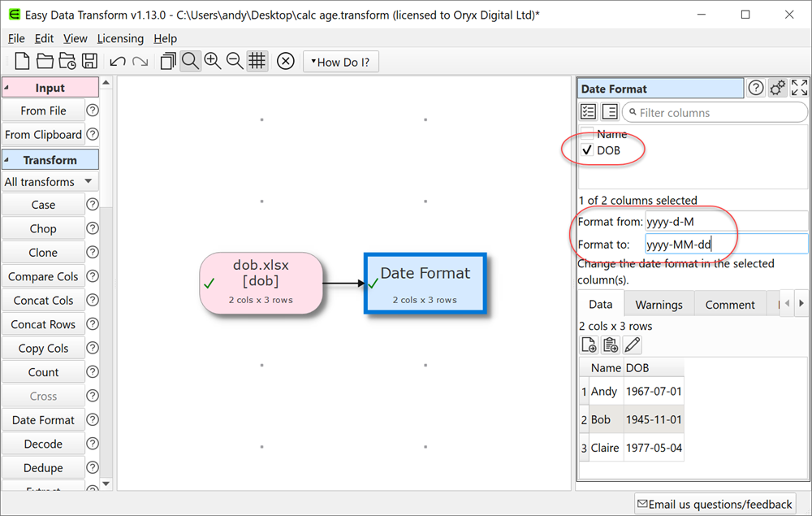Open the transform options gear icon

tap(777, 87)
